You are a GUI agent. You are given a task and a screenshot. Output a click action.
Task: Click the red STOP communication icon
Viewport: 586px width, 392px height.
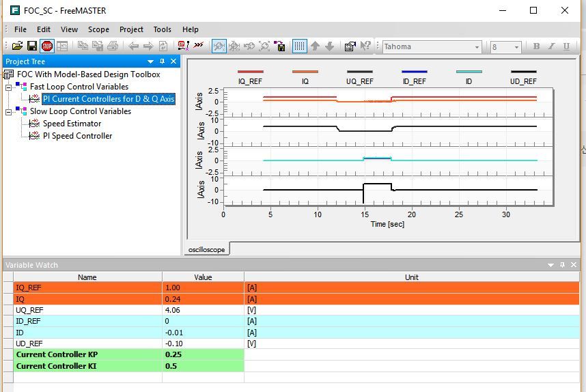coord(47,46)
